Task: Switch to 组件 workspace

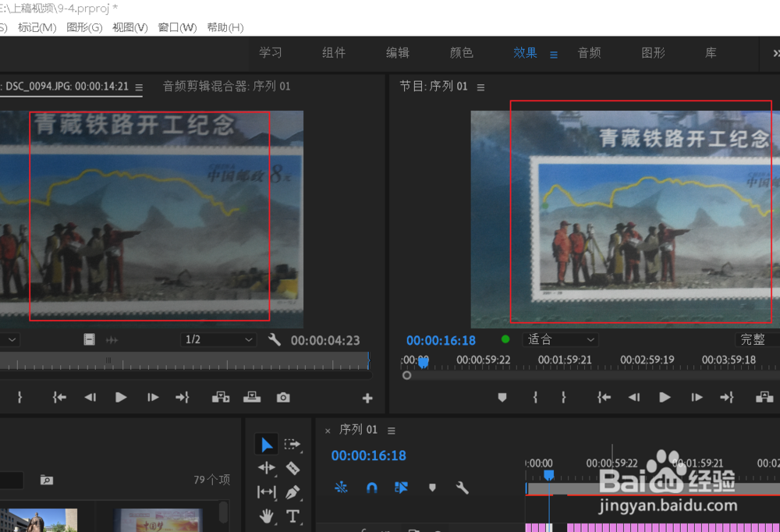Action: click(334, 53)
